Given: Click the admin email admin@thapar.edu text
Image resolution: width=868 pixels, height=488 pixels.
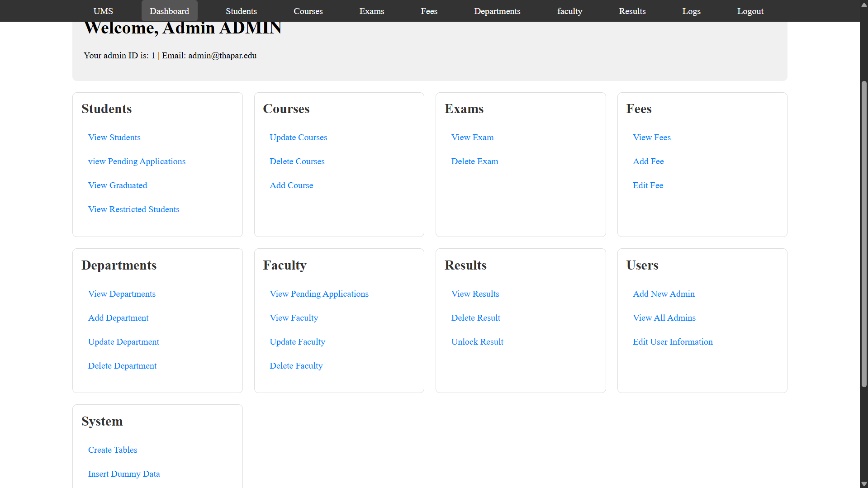Looking at the screenshot, I should pos(222,55).
